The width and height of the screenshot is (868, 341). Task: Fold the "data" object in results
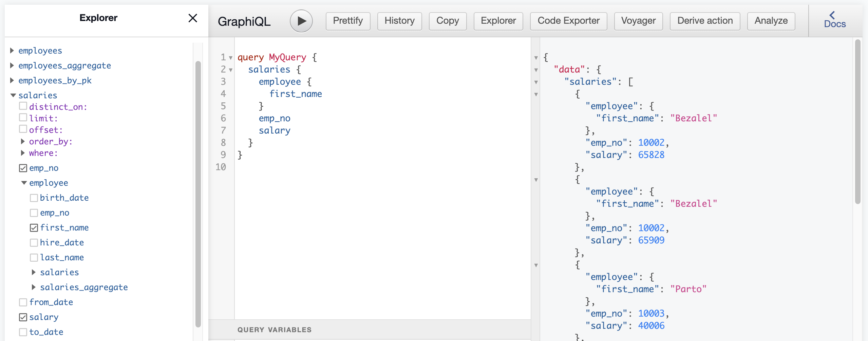pyautogui.click(x=536, y=70)
